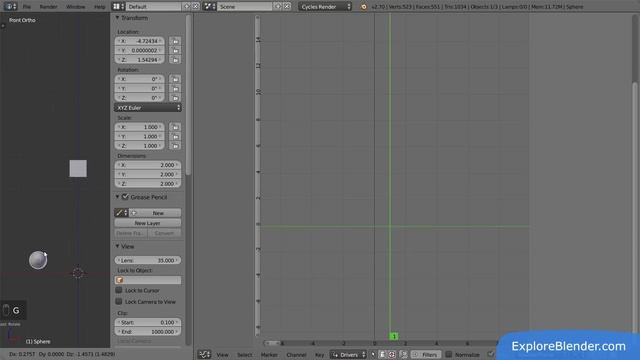This screenshot has height=360, width=640.
Task: Enable Lock Camera to View checkbox
Action: point(119,302)
